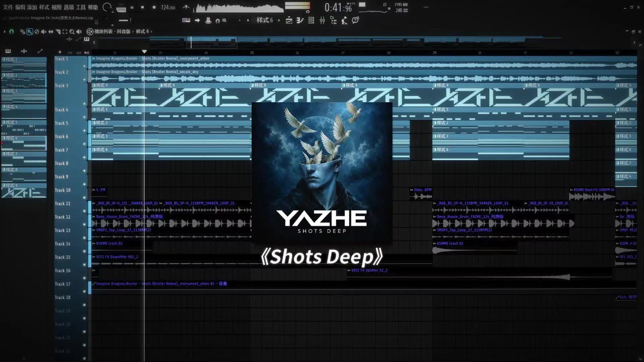Screen dimensions: 644x362
Task: Open the Piano roll view
Action: (300, 20)
